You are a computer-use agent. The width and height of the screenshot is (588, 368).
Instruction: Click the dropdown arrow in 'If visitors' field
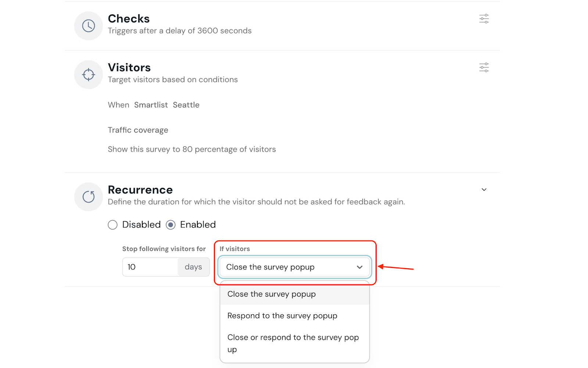359,267
